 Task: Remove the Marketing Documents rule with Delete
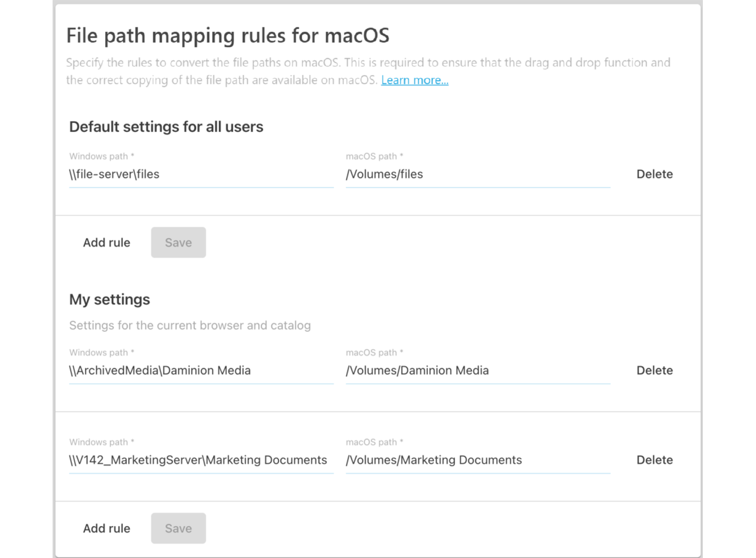[x=654, y=460]
